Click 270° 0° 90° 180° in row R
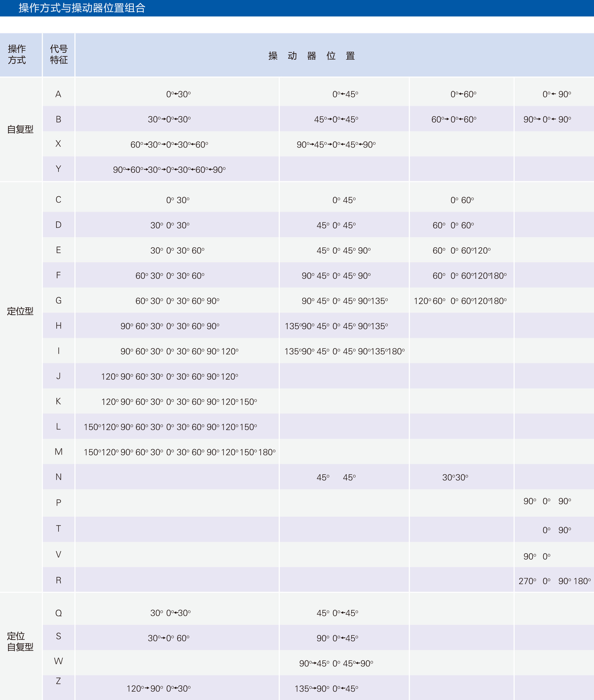 point(555,581)
